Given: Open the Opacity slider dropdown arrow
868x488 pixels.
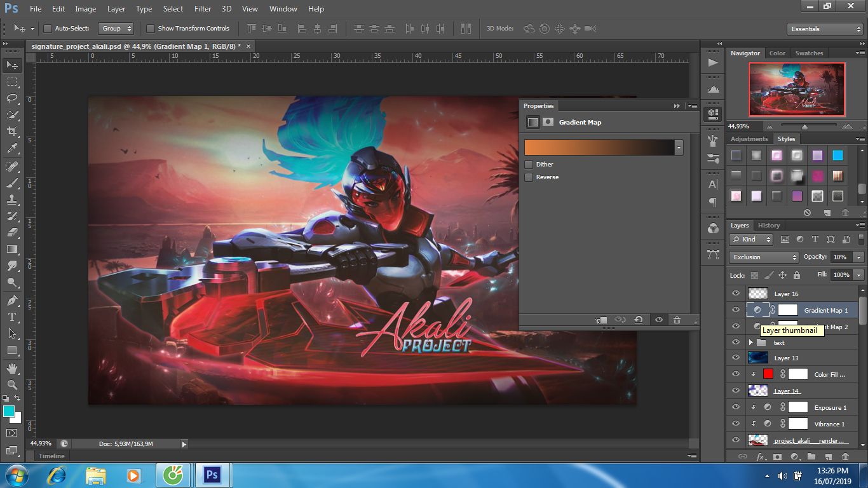Looking at the screenshot, I should click(858, 257).
